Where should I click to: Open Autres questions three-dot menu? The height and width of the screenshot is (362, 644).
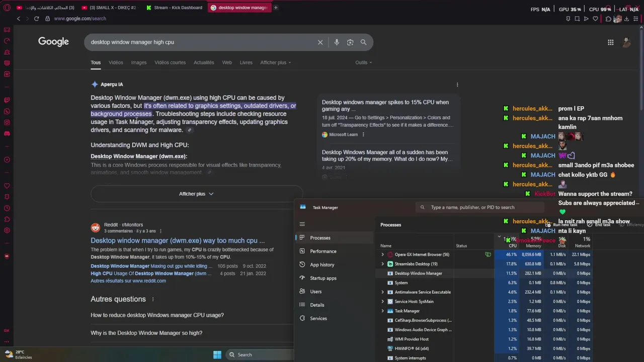(x=153, y=299)
